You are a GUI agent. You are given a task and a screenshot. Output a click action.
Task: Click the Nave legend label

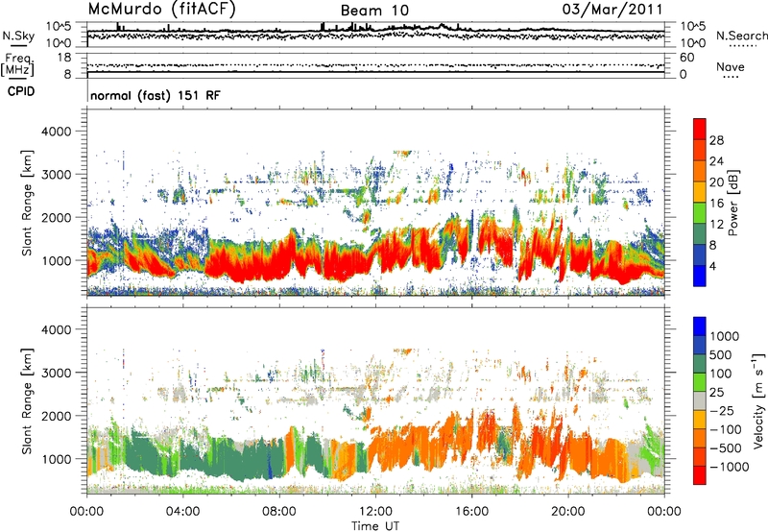coord(731,66)
